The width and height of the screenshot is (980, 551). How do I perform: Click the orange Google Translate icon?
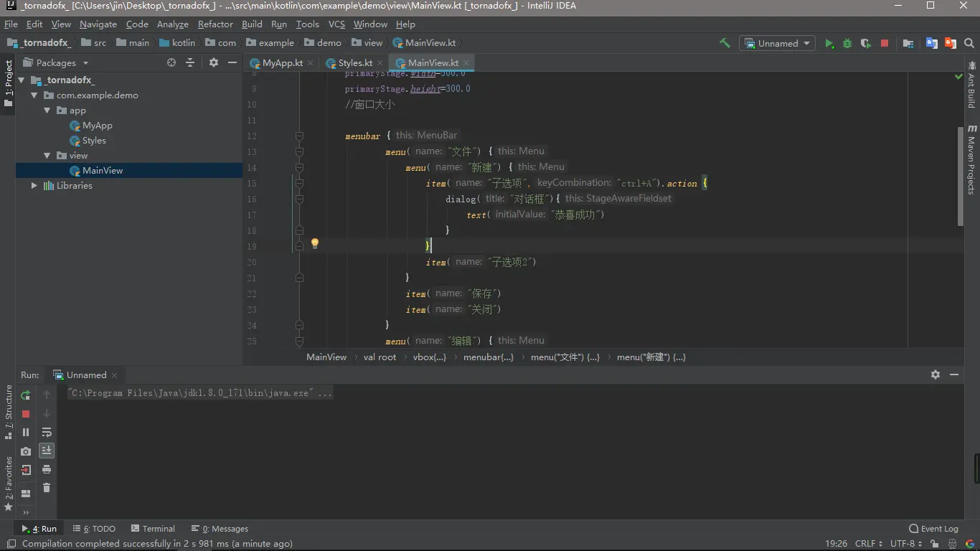(x=951, y=43)
